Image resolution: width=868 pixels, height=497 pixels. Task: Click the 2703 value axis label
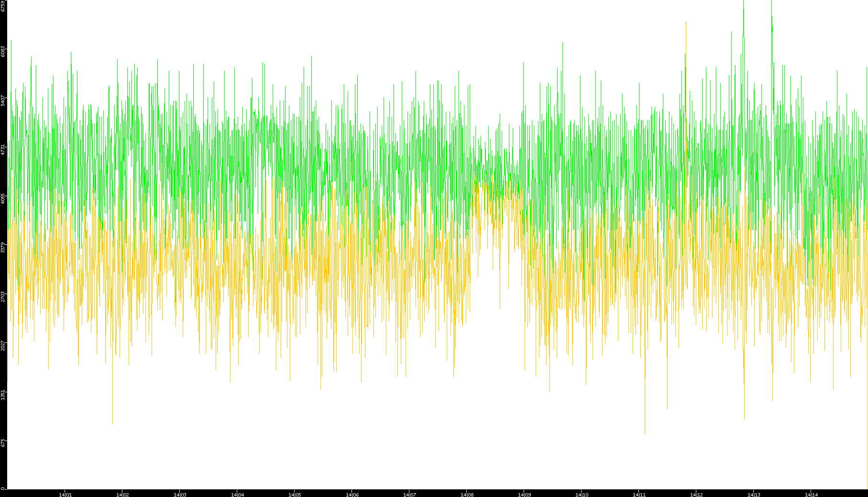(x=3, y=297)
